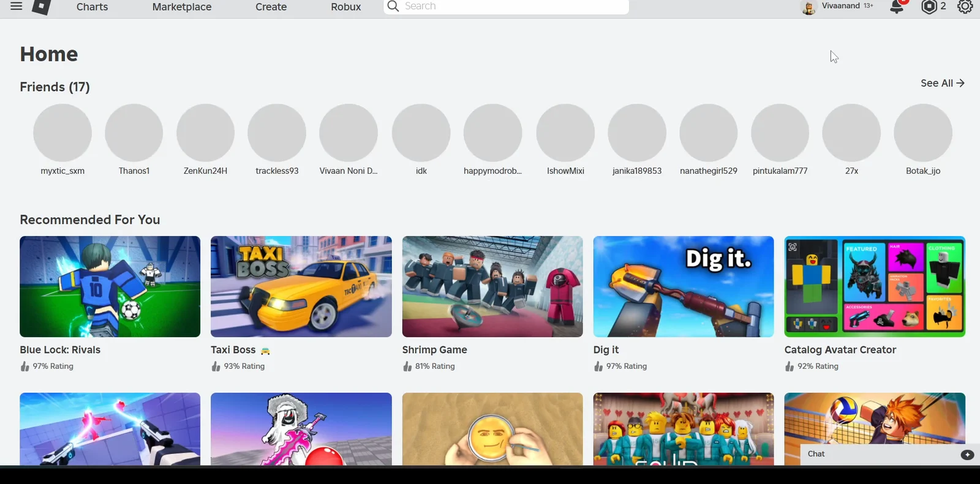Click the Vivaanand avatar headshot
This screenshot has height=484, width=980.
[x=809, y=7]
